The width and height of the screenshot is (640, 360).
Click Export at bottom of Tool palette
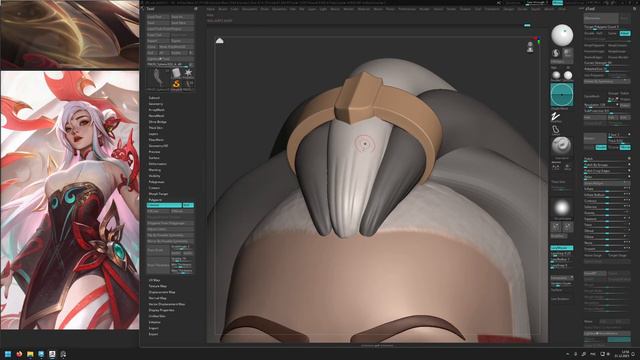153,334
